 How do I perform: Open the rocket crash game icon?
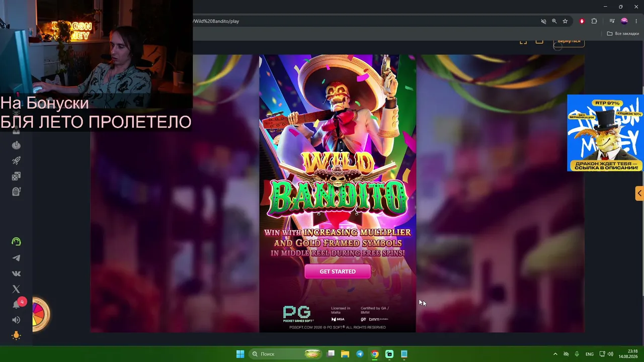16,161
